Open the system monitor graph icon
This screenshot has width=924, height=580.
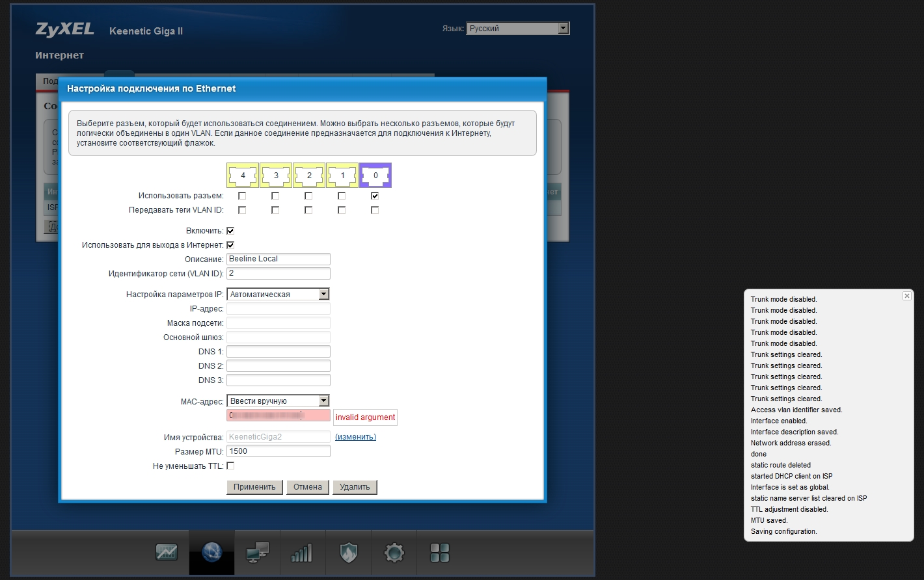[167, 553]
